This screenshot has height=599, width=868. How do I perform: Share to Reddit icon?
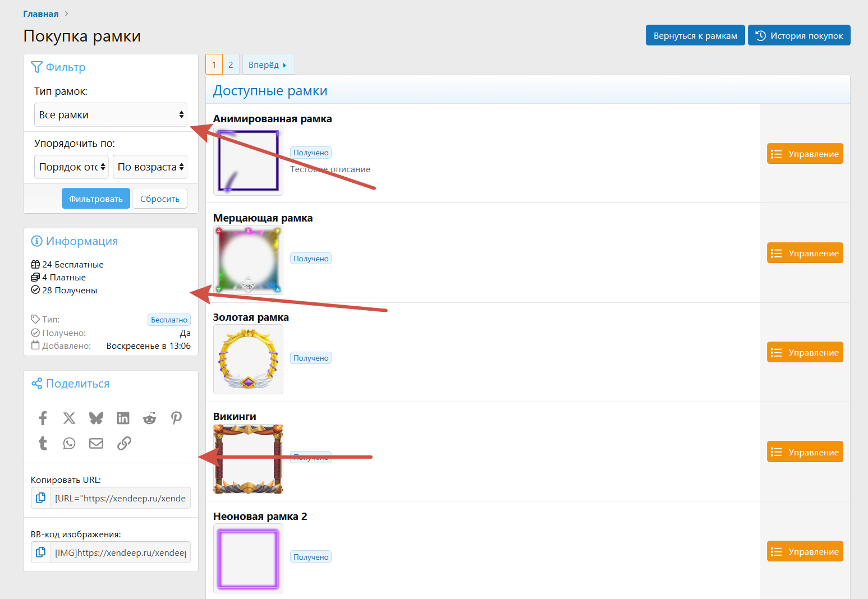[149, 418]
